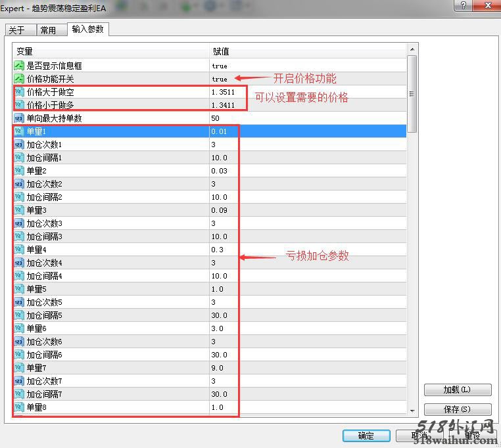Click the icon beside 单量8
The height and width of the screenshot is (448, 501).
(19, 407)
